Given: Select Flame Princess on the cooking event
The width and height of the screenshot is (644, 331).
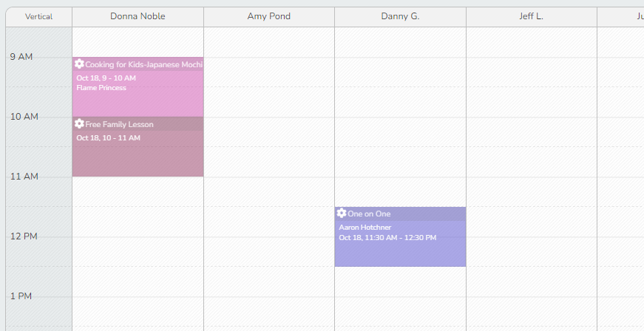Looking at the screenshot, I should pyautogui.click(x=101, y=88).
